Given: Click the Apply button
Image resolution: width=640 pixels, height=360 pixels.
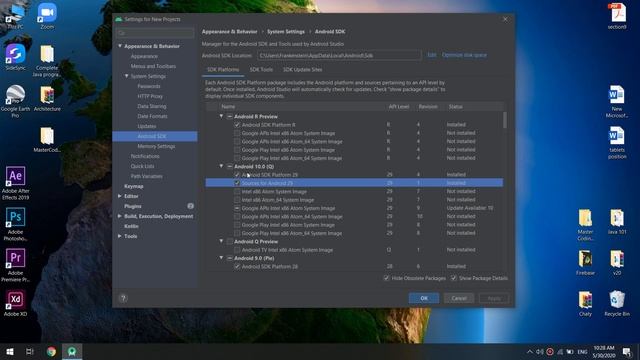Looking at the screenshot, I should [494, 298].
